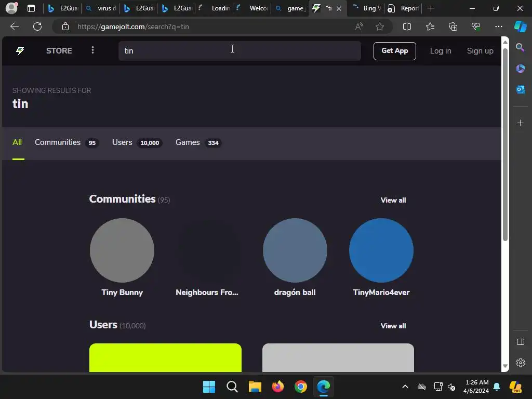Viewport: 532px width, 399px height.
Task: Open sidebar search tool
Action: point(520,47)
